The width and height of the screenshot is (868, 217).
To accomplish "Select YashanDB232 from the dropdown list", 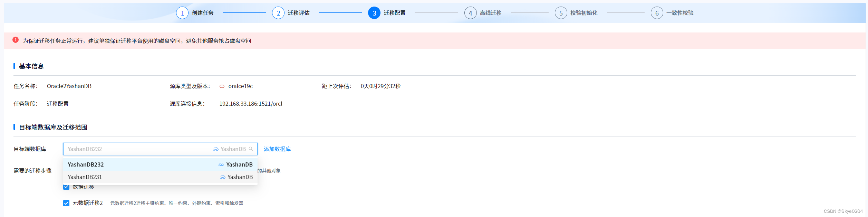I will [160, 164].
